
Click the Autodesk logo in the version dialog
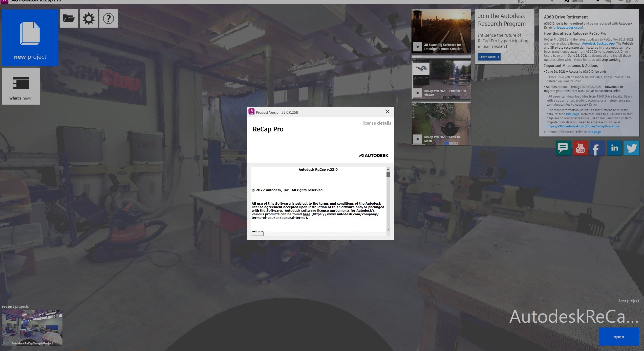(x=374, y=155)
